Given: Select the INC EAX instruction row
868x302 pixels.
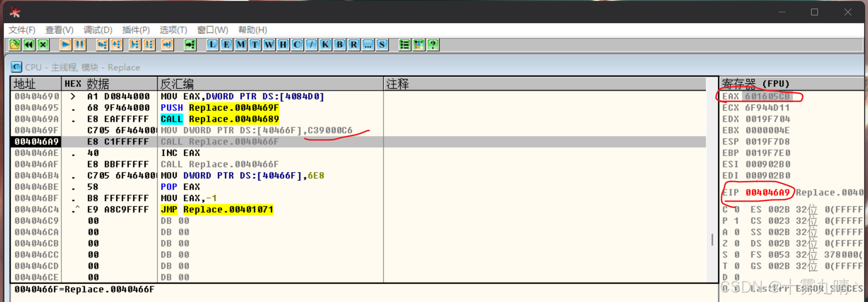Looking at the screenshot, I should tap(358, 153).
